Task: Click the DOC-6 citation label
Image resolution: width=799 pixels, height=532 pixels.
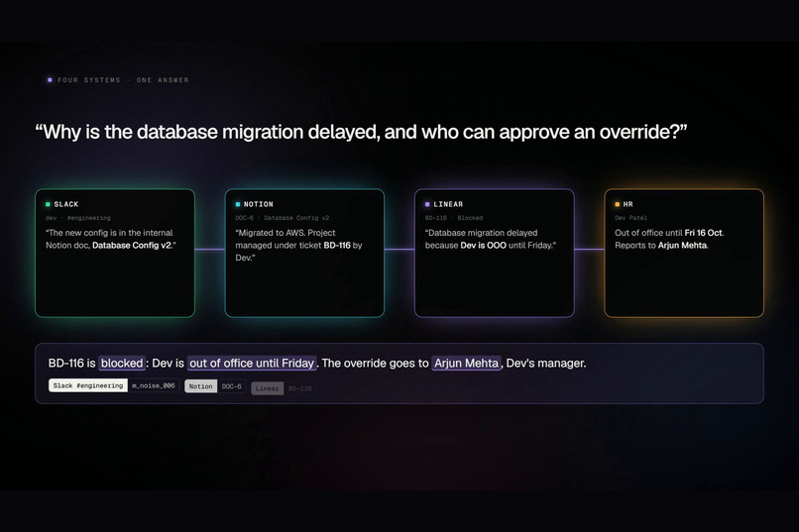Action: coord(232,386)
